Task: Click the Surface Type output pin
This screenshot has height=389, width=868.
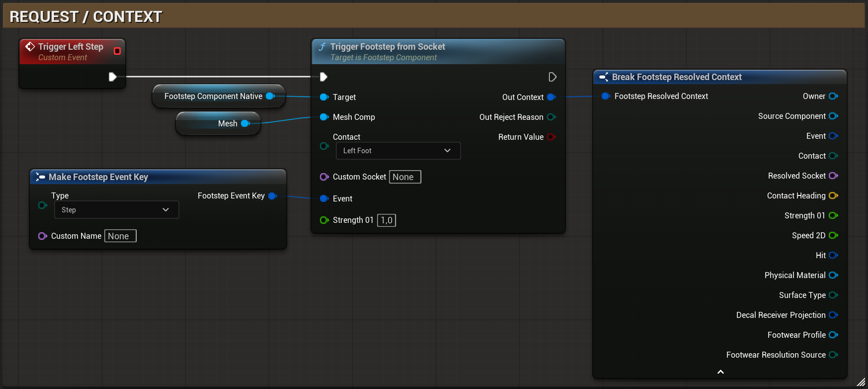Action: tap(834, 295)
